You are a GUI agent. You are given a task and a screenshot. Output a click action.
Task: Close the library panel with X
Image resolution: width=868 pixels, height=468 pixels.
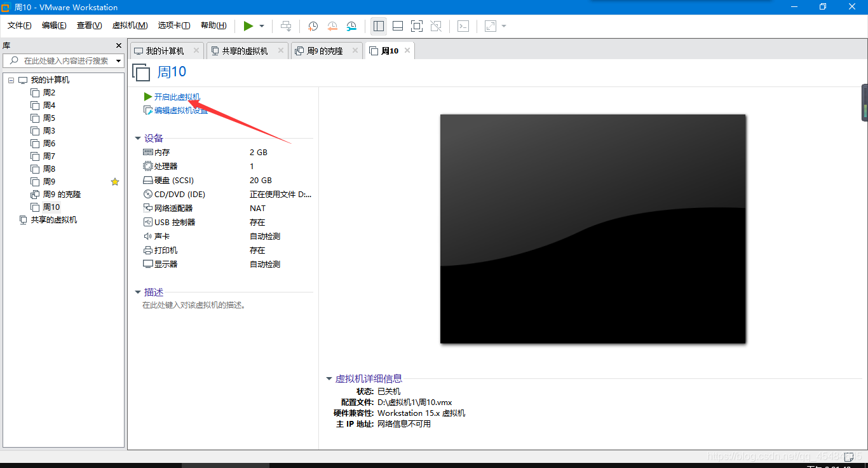(118, 45)
